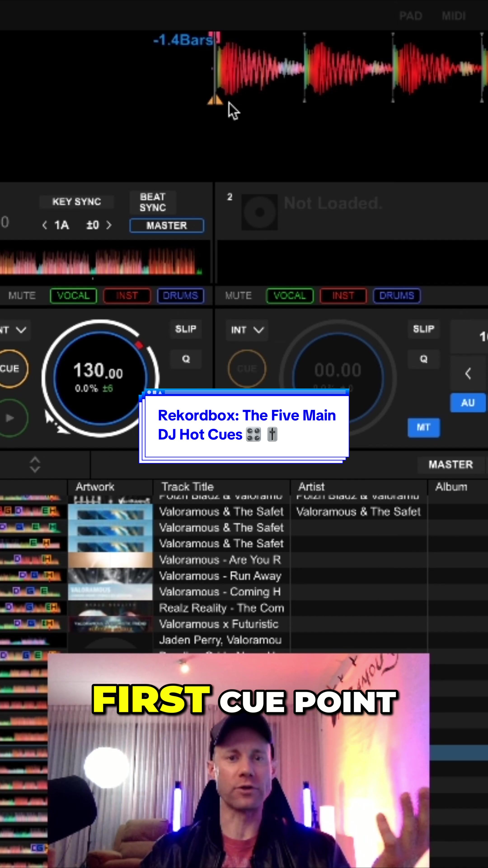Mute the DRUMS stem on deck 1
Screen dimensions: 488x868
click(x=181, y=295)
